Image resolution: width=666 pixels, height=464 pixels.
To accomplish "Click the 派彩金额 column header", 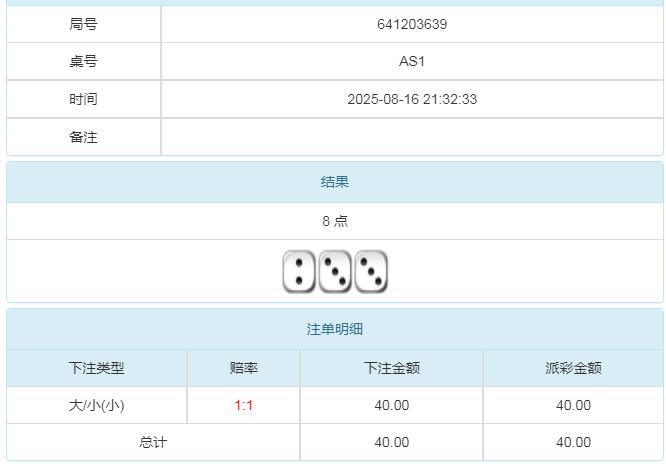I will pos(573,368).
